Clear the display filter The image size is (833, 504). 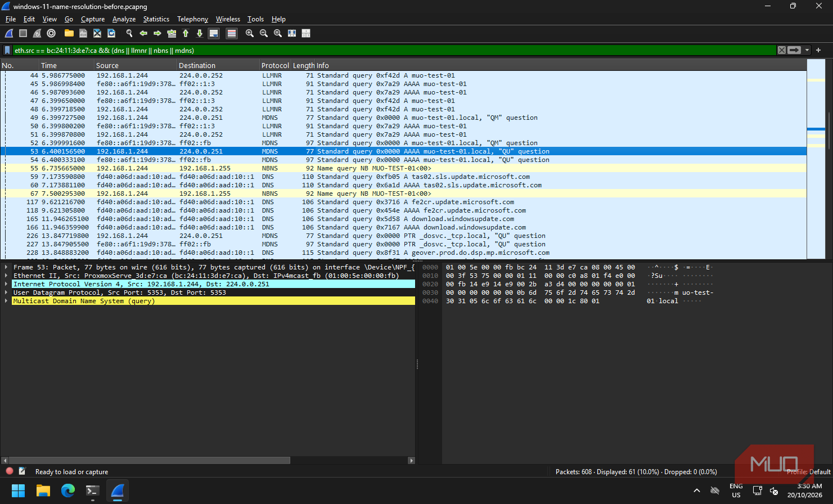(782, 50)
